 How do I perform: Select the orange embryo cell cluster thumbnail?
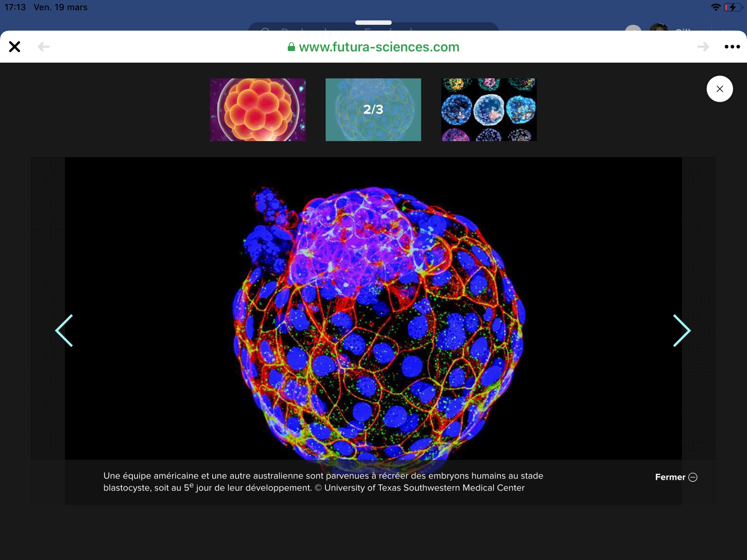pyautogui.click(x=258, y=109)
